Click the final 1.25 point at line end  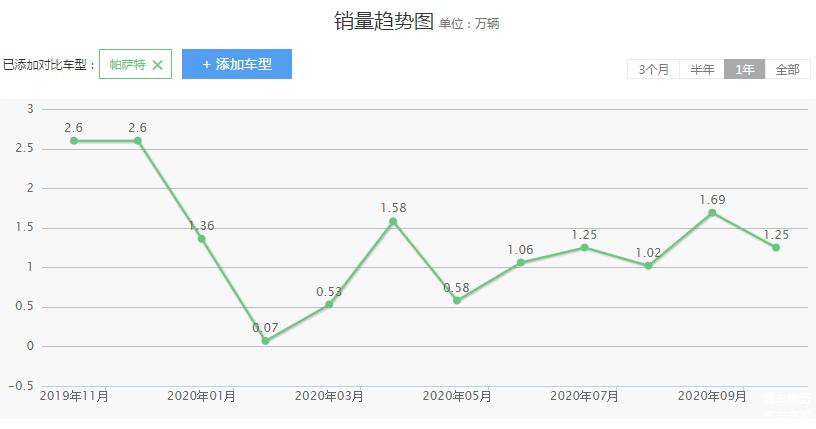[x=775, y=247]
